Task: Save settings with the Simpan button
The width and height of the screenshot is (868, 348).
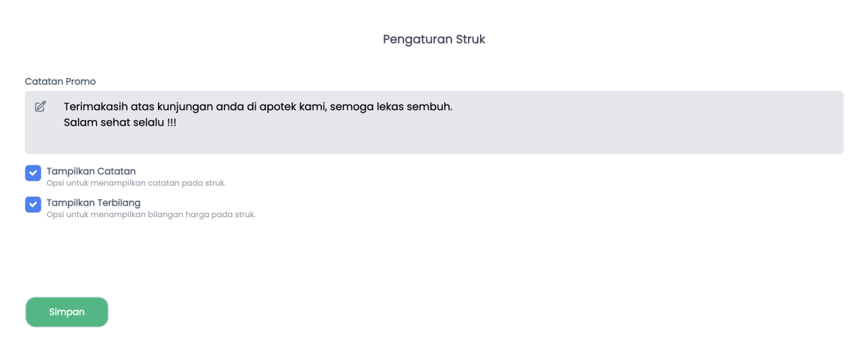Action: point(66,312)
